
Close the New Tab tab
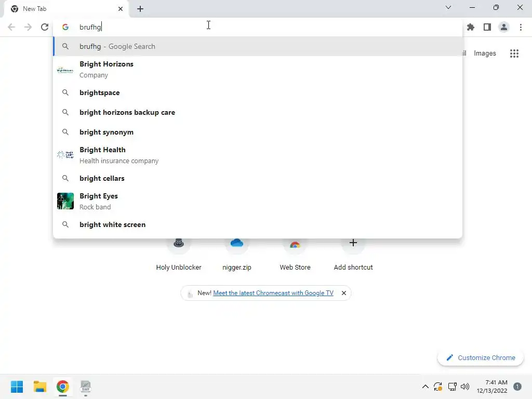tap(121, 9)
